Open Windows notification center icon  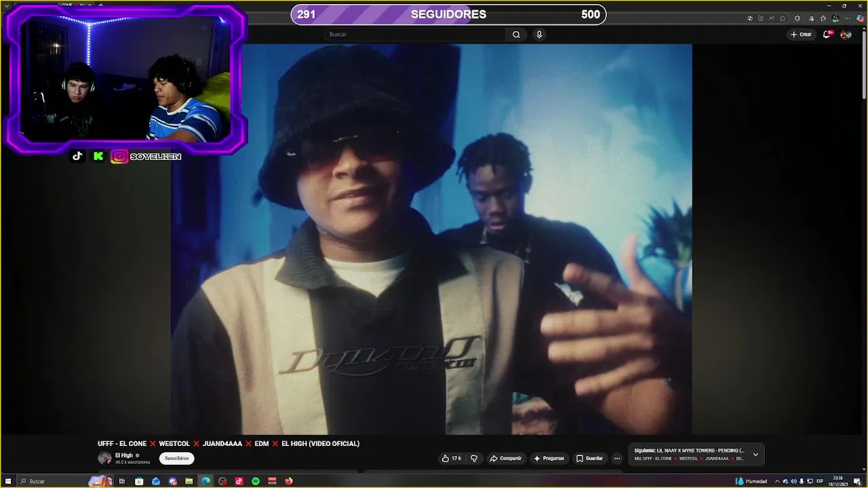click(x=857, y=481)
